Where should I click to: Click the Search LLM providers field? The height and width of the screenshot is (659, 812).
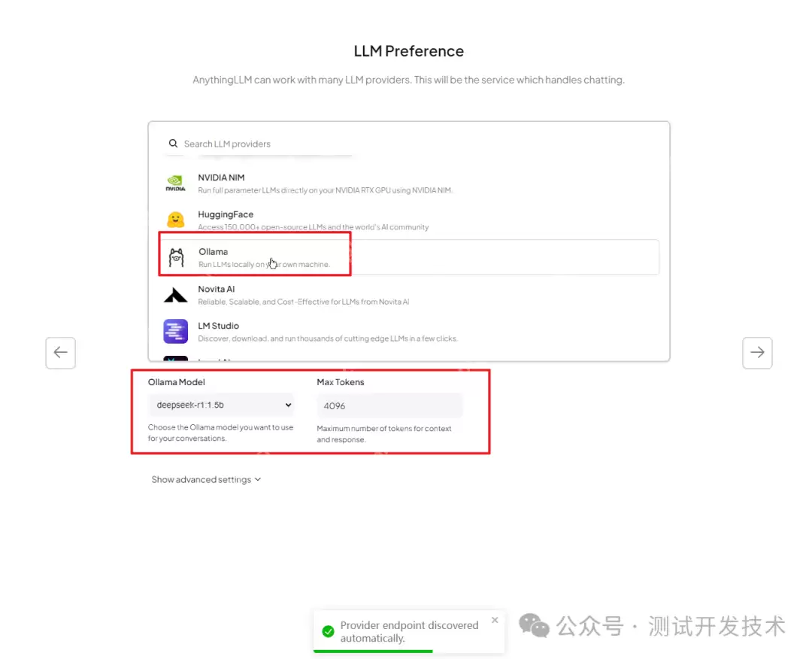click(x=248, y=143)
